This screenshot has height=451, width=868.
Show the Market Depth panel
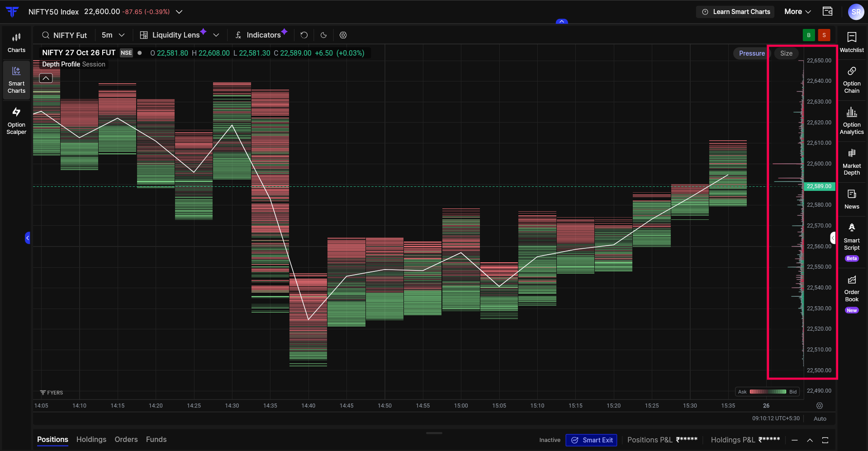coord(852,162)
